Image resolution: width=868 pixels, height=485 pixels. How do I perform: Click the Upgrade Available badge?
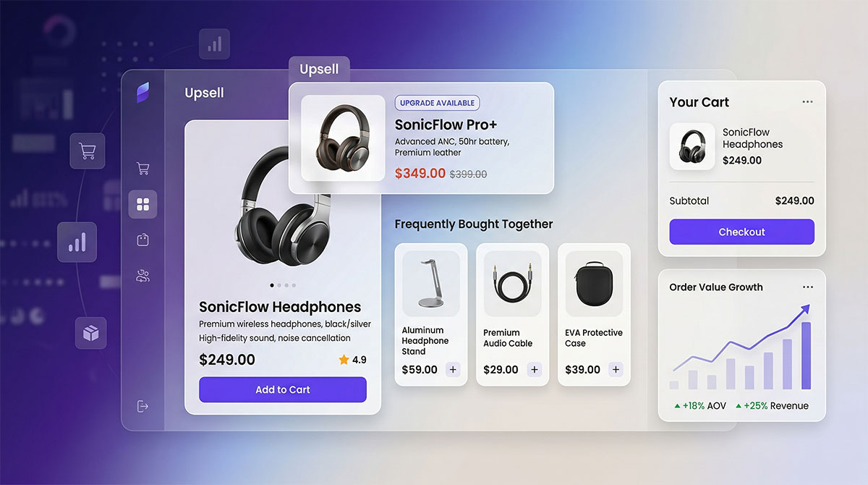point(437,103)
